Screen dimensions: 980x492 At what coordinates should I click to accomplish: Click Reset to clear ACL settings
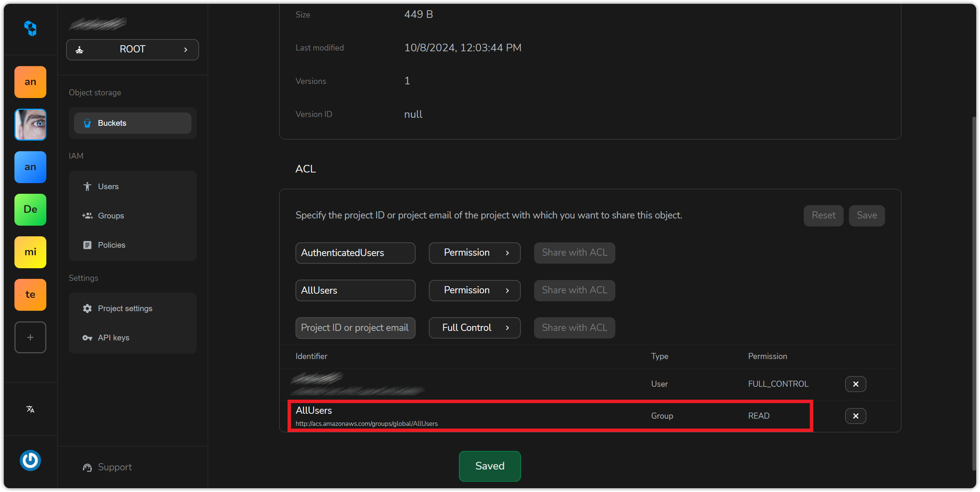823,215
